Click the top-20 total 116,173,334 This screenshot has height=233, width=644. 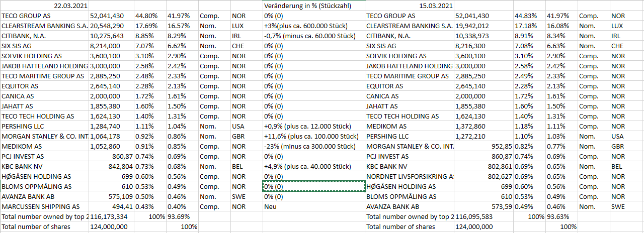point(111,216)
